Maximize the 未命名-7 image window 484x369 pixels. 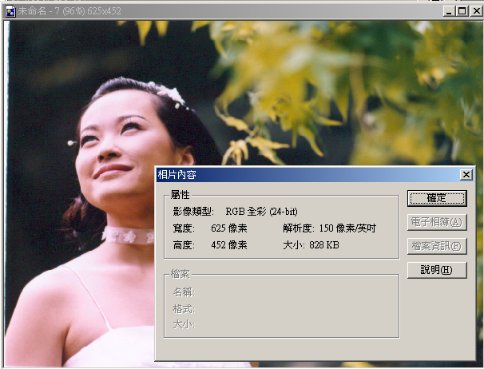tap(462, 11)
